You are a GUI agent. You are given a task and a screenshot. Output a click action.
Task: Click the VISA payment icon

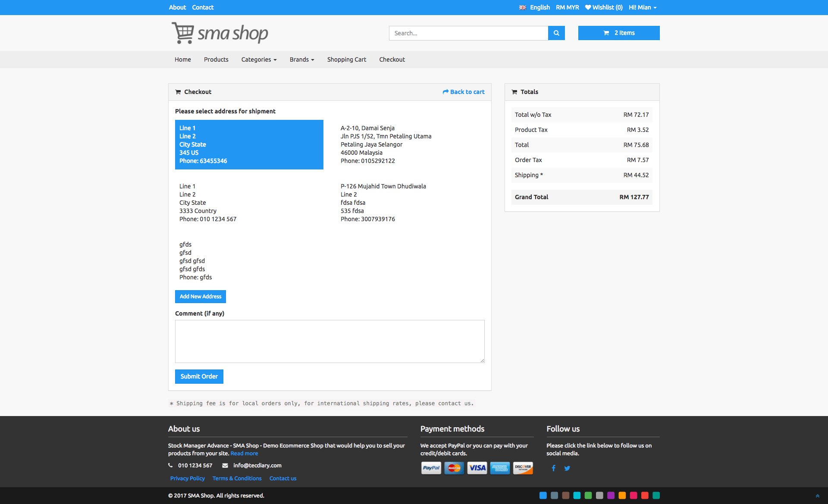[477, 468]
